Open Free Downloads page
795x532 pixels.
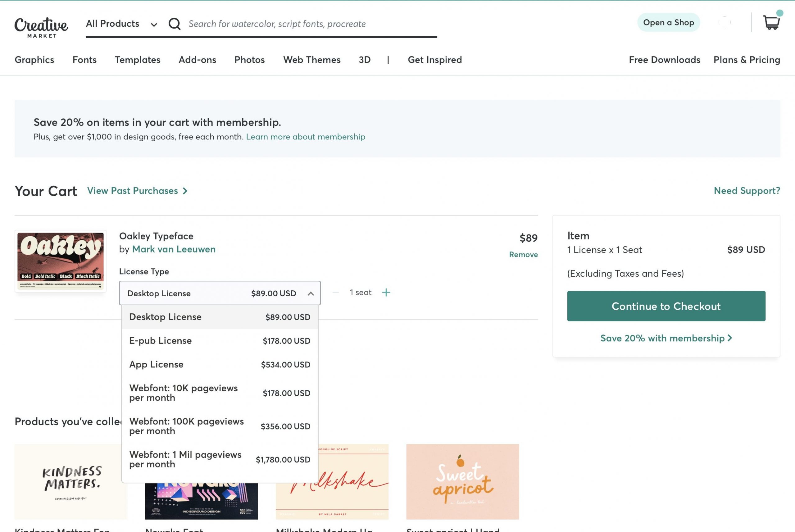[665, 60]
